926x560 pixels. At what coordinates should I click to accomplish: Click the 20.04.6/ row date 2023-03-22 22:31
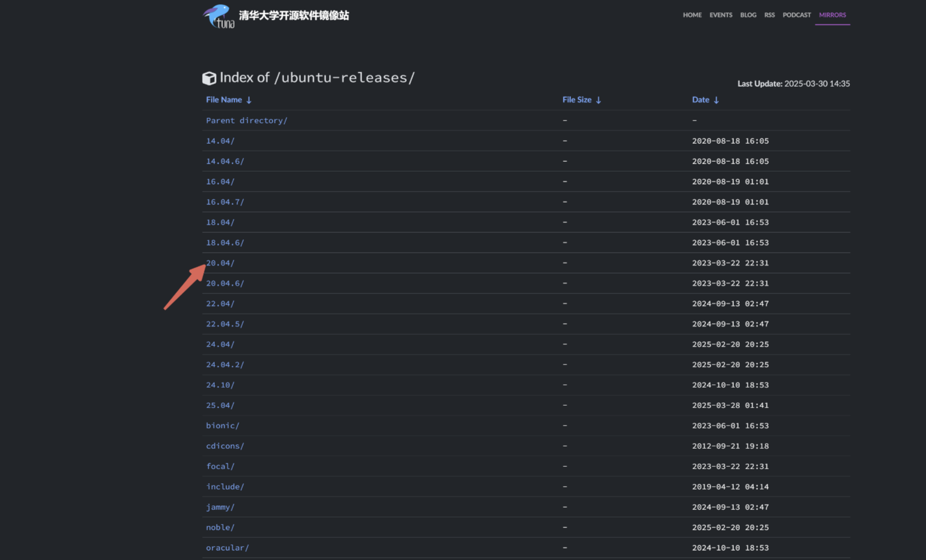pyautogui.click(x=730, y=283)
